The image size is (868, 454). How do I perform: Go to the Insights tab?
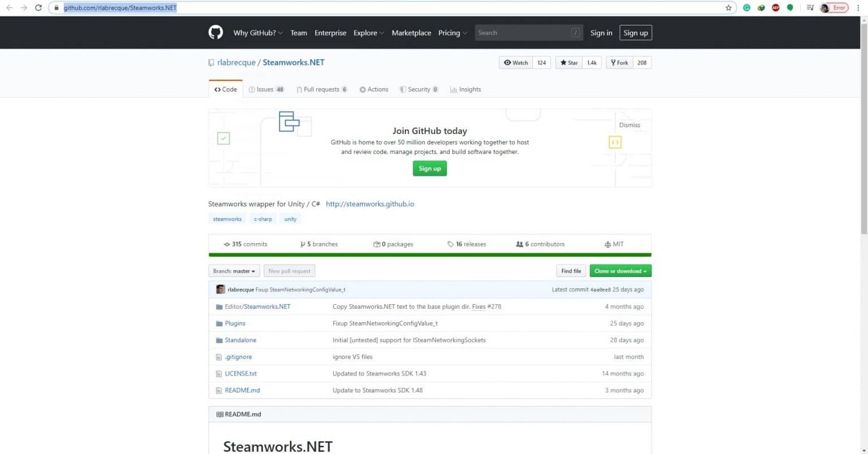[466, 89]
